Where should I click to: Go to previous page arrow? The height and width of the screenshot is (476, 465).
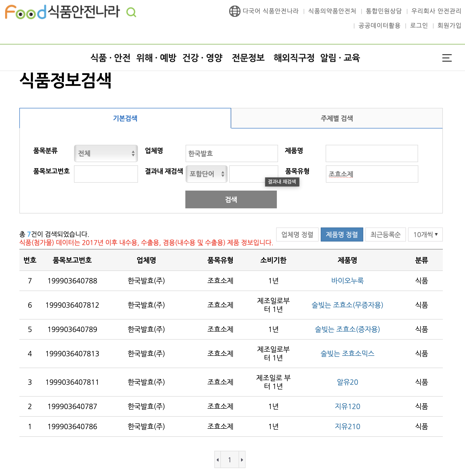217,460
